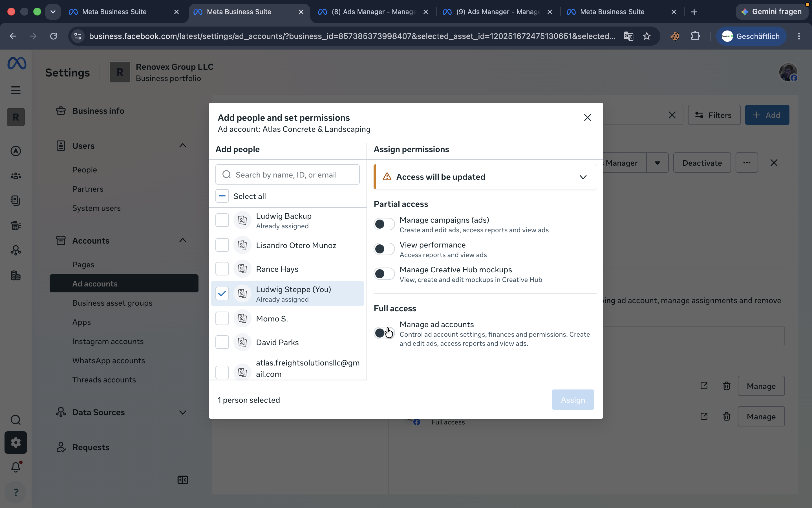Open the Geschäftlich profile switcher

(751, 36)
